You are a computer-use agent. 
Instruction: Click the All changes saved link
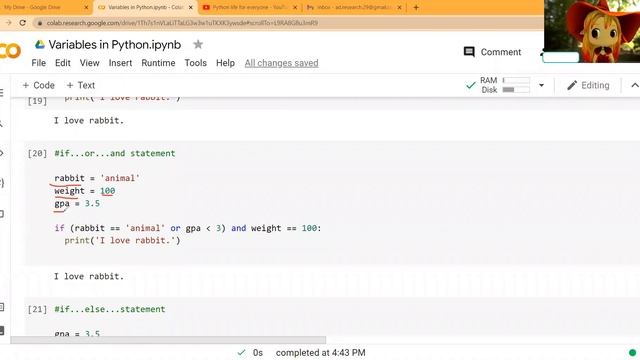click(281, 63)
